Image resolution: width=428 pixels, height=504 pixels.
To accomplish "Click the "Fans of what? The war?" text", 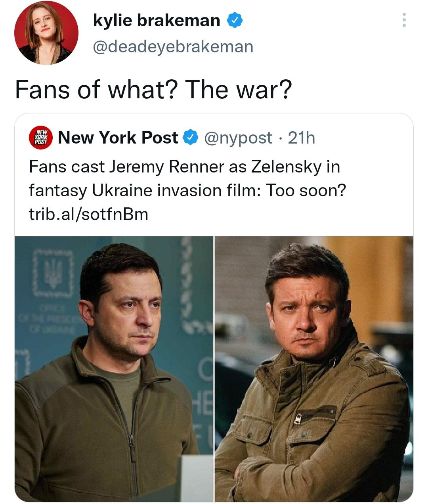I will 153,90.
